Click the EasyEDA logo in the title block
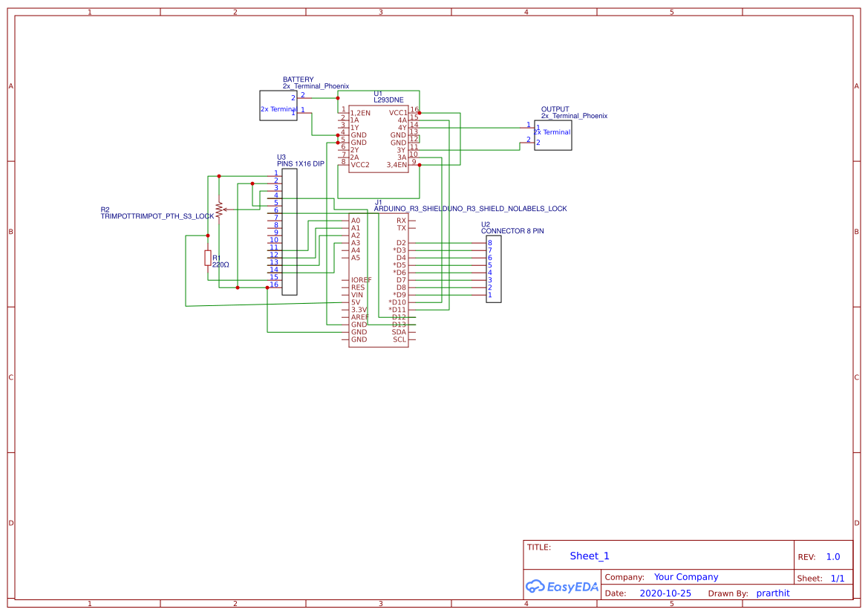 point(561,586)
